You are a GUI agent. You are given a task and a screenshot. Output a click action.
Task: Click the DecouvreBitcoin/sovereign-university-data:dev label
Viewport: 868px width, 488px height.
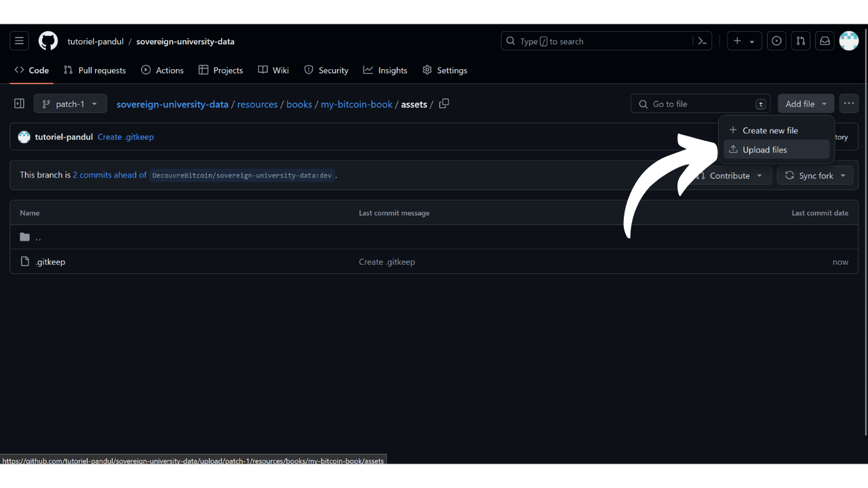pos(242,175)
